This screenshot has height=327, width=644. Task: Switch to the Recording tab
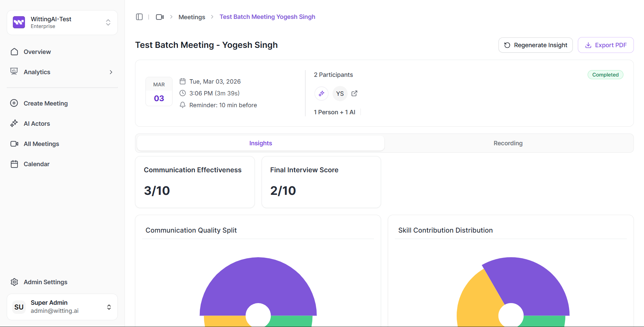pos(508,143)
